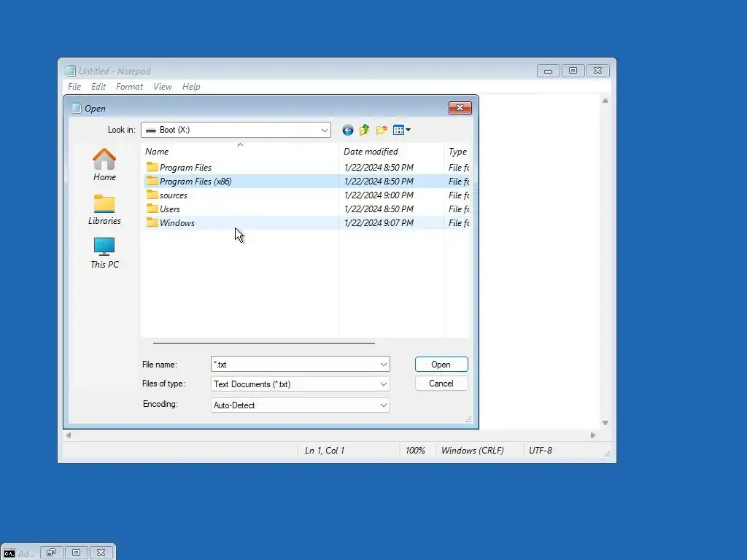Click the sources folder icon
Screen dimensions: 747x560
tap(152, 195)
